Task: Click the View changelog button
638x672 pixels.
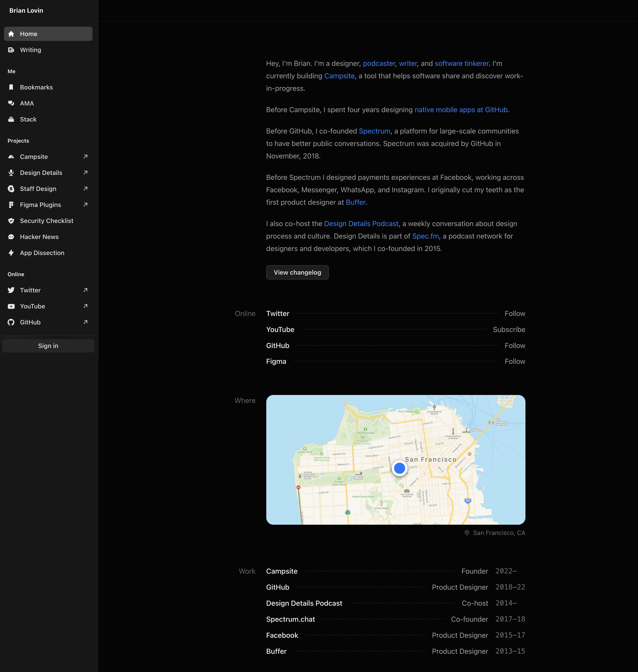Action: coord(297,272)
